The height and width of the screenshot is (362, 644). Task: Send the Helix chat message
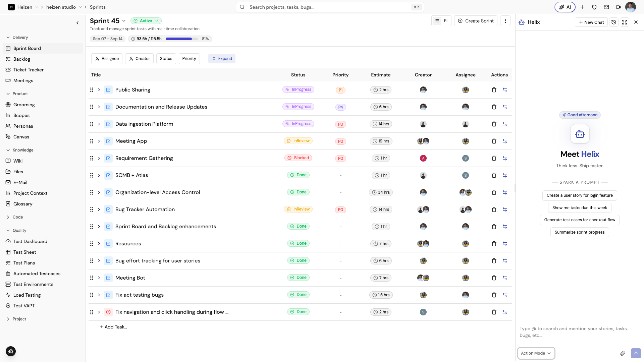(x=636, y=353)
